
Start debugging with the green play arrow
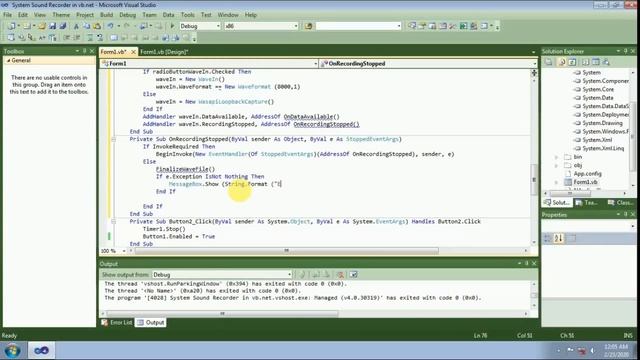[172, 26]
